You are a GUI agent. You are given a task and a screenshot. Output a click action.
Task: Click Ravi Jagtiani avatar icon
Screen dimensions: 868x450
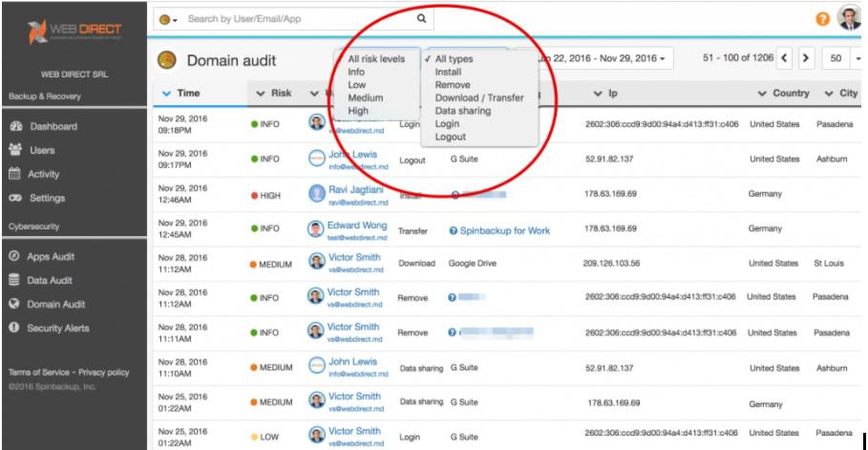(x=317, y=193)
